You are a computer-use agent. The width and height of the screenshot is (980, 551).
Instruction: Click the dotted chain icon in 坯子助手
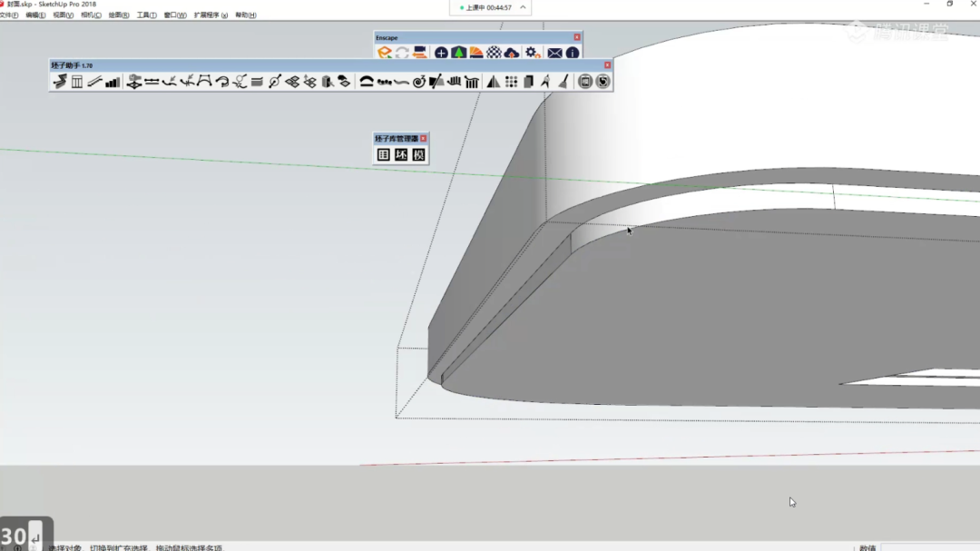click(384, 82)
